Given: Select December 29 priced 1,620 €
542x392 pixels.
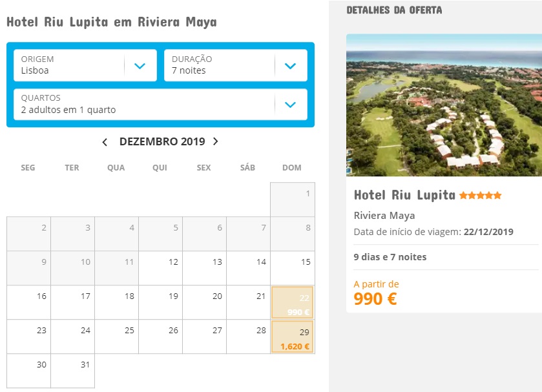Looking at the screenshot, I should point(293,336).
